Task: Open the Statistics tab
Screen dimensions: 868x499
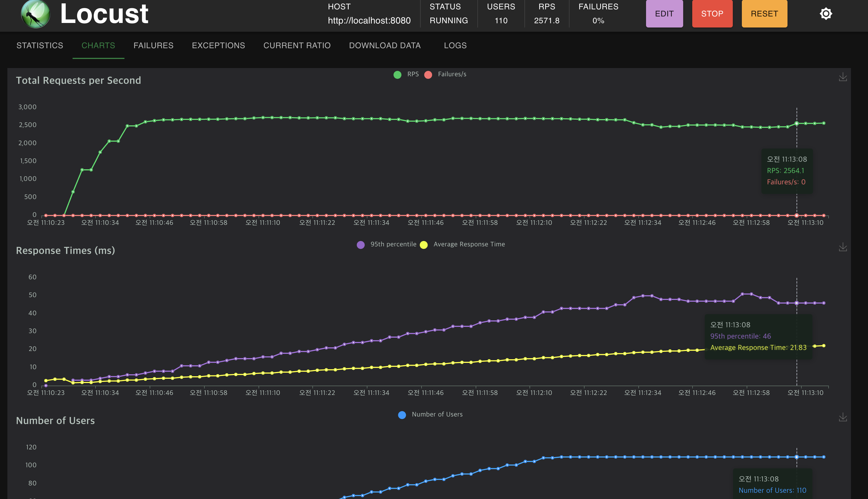Action: click(40, 46)
